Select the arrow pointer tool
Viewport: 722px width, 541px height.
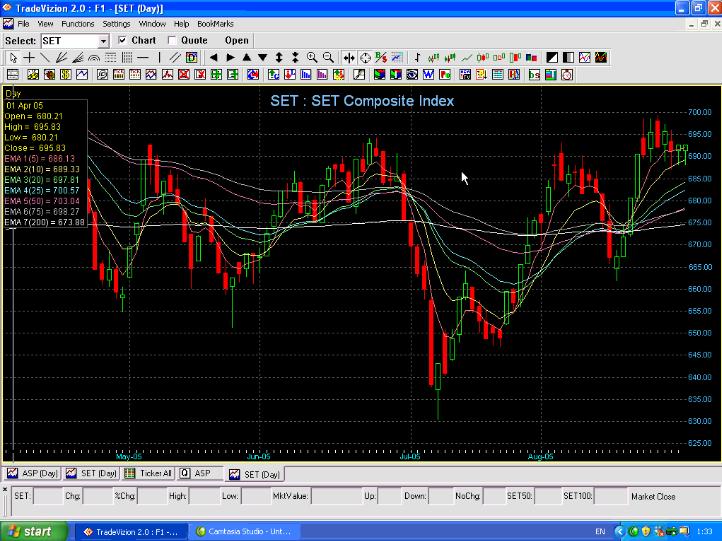pyautogui.click(x=13, y=58)
